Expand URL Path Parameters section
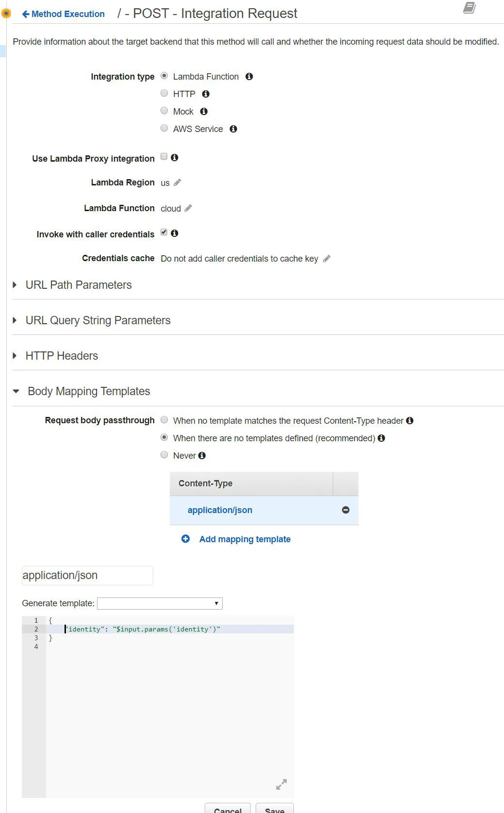 (15, 285)
